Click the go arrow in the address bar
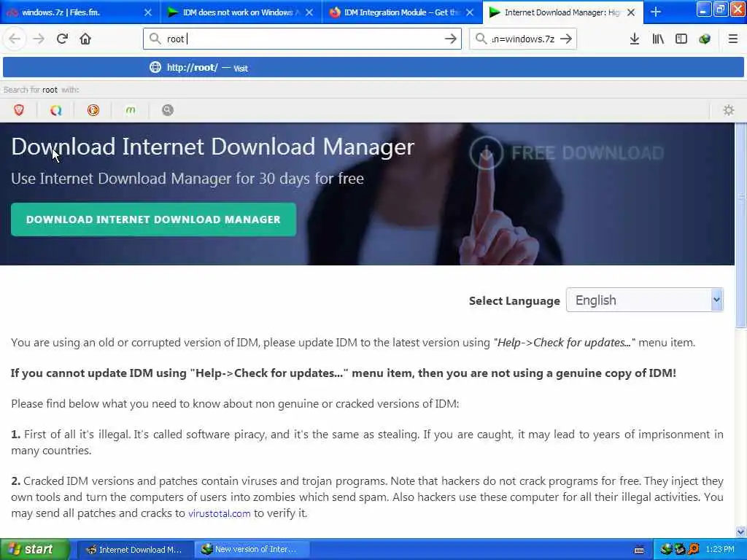The width and height of the screenshot is (747, 560). tap(450, 39)
